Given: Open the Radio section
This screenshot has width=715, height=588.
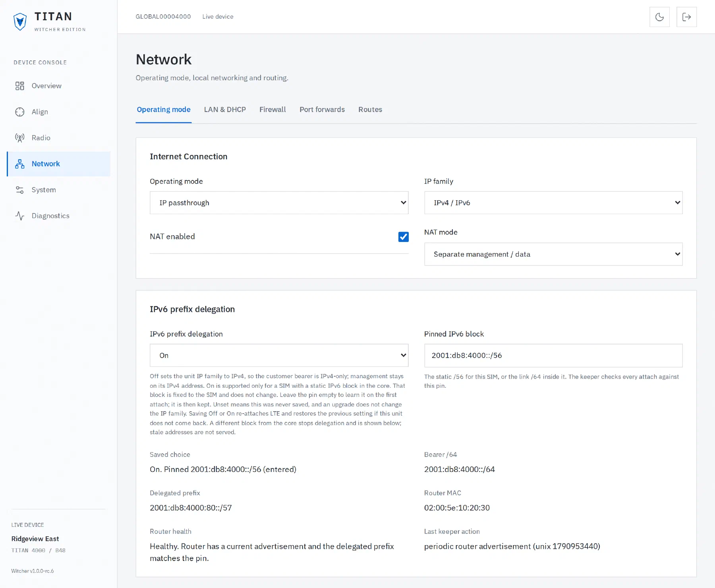Looking at the screenshot, I should click(x=59, y=138).
